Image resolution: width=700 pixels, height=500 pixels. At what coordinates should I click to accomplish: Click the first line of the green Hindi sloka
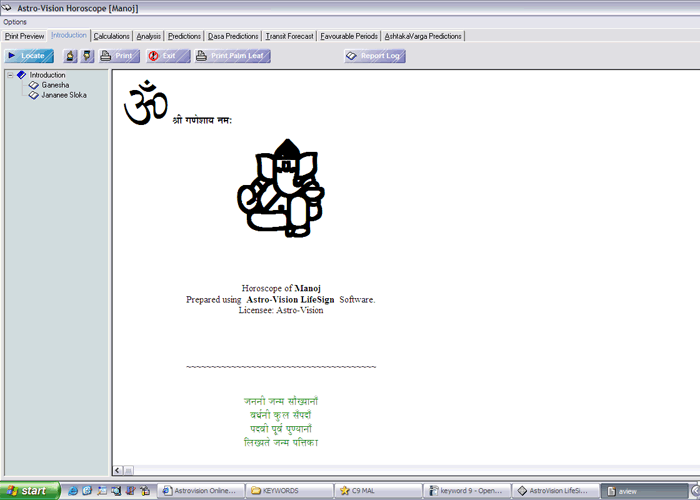[x=281, y=401]
